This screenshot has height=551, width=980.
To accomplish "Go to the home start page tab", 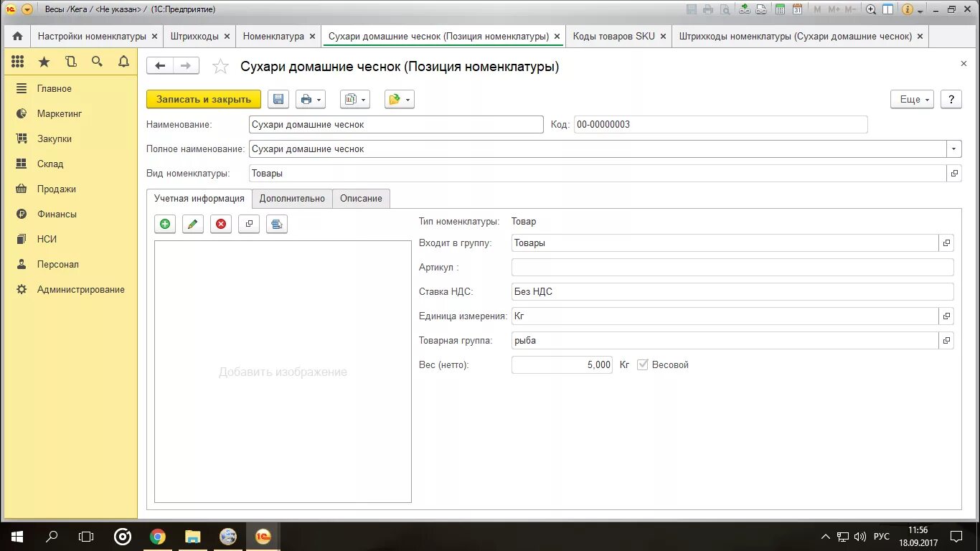I will tap(17, 36).
